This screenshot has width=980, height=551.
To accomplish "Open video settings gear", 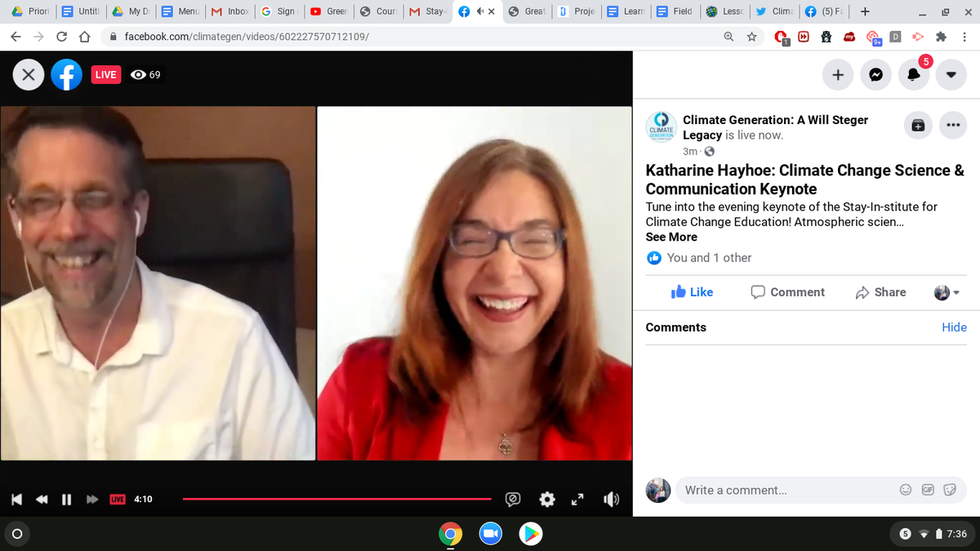I will pos(548,499).
